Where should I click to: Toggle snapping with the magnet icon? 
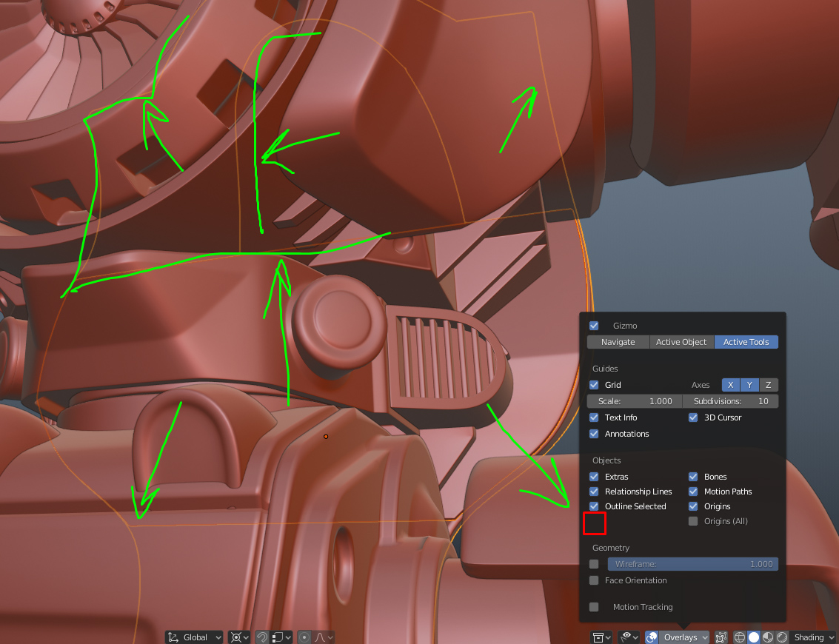(x=261, y=637)
